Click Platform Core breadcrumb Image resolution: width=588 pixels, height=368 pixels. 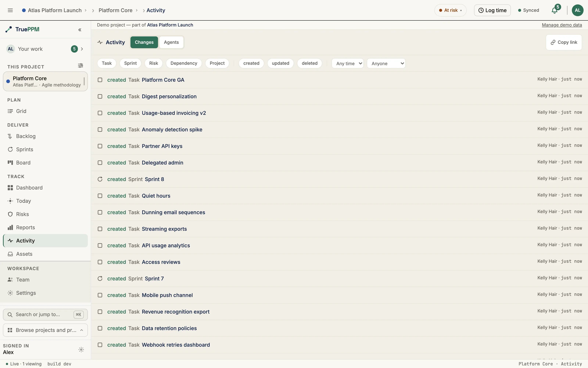pyautogui.click(x=115, y=10)
